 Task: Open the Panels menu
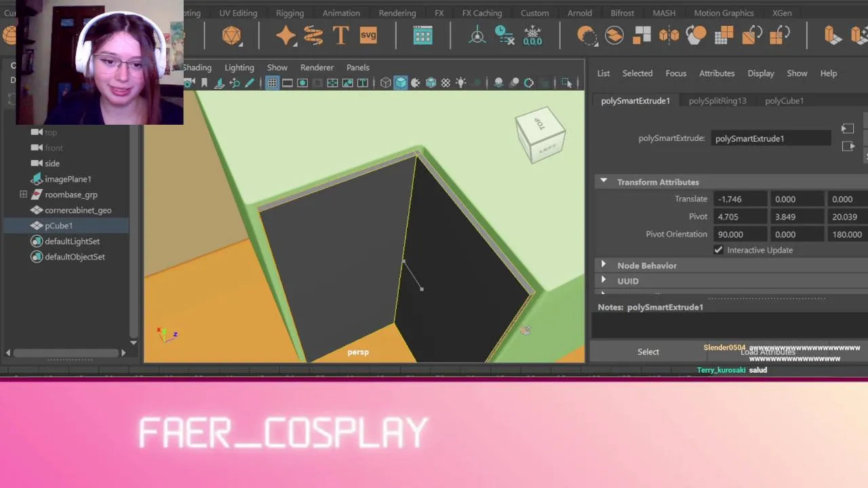pyautogui.click(x=358, y=67)
